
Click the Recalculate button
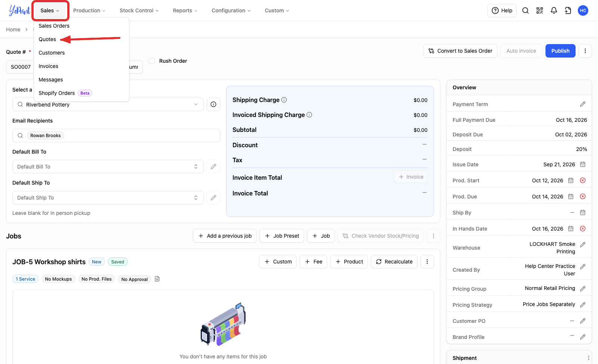click(394, 262)
